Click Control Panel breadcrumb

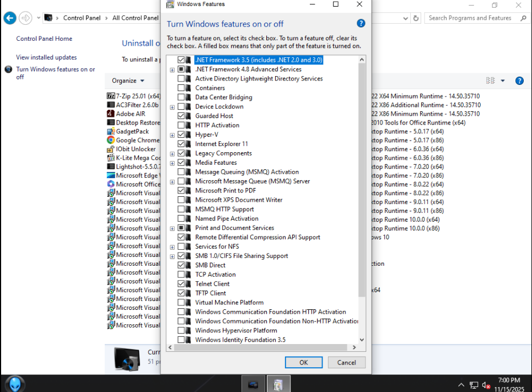point(82,18)
